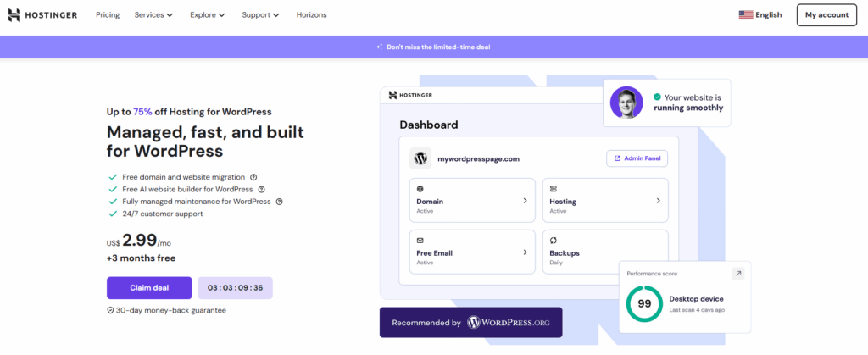Open the Horizons page

pos(312,15)
